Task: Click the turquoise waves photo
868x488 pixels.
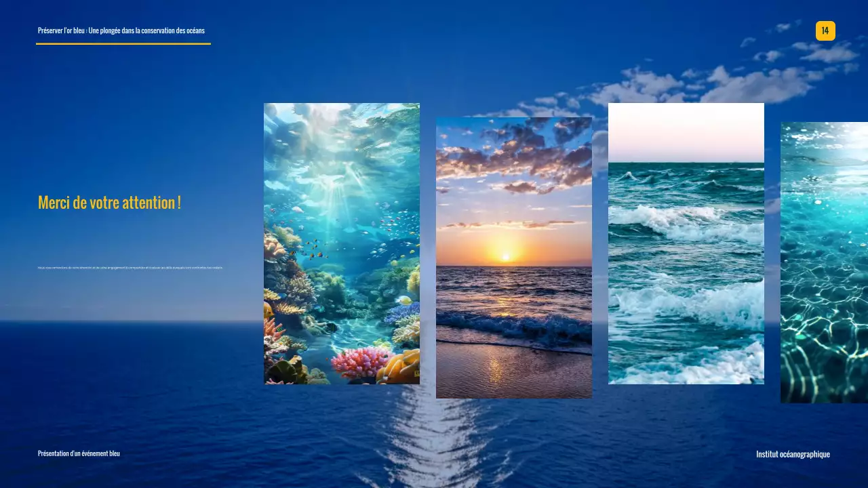Action: point(686,243)
